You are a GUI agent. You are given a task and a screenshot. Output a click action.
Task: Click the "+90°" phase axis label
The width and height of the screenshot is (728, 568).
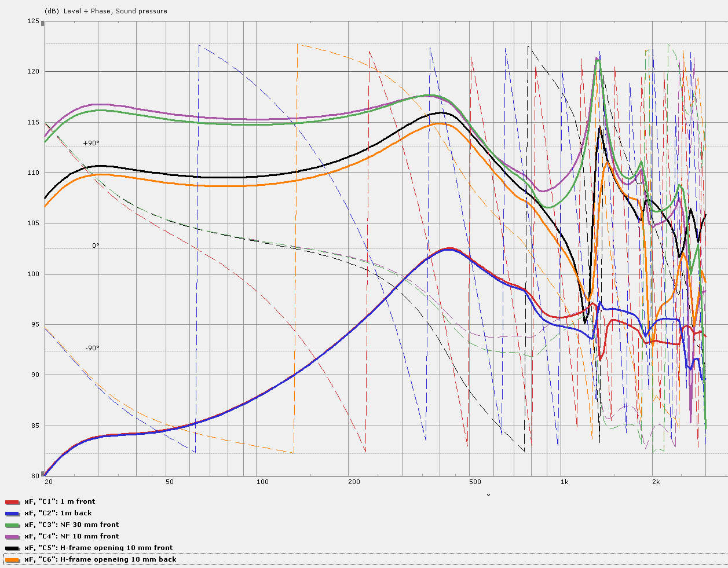[x=92, y=143]
